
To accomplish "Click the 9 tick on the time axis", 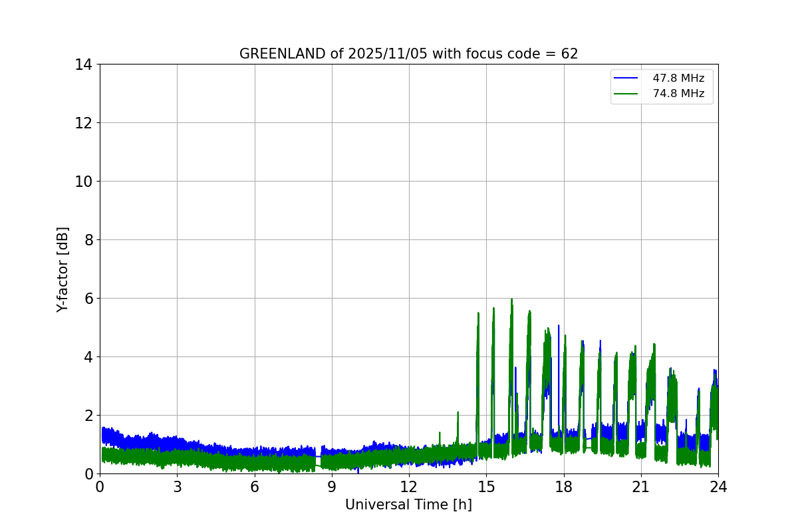I will 332,487.
